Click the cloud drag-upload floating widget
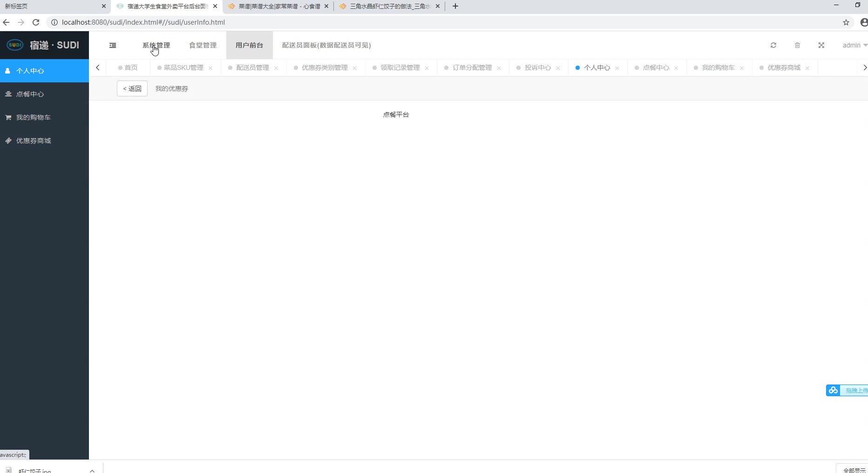This screenshot has height=473, width=868. (847, 390)
